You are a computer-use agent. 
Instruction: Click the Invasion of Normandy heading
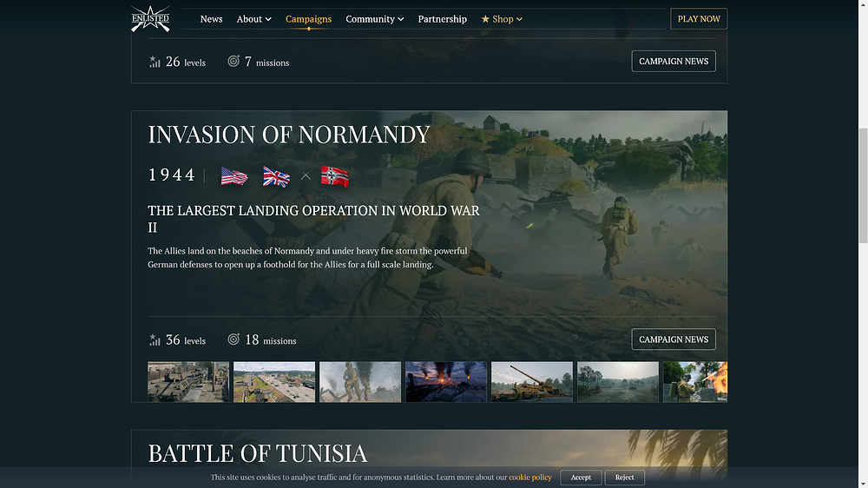[x=288, y=135]
